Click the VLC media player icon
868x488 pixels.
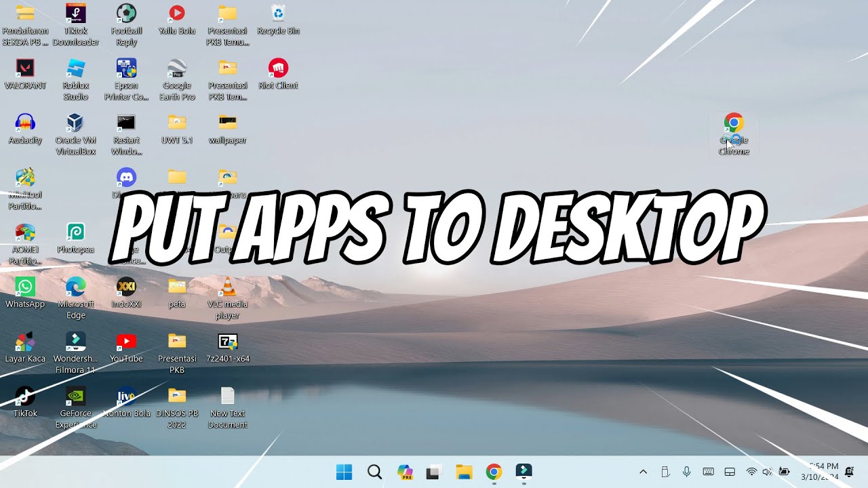pyautogui.click(x=227, y=298)
